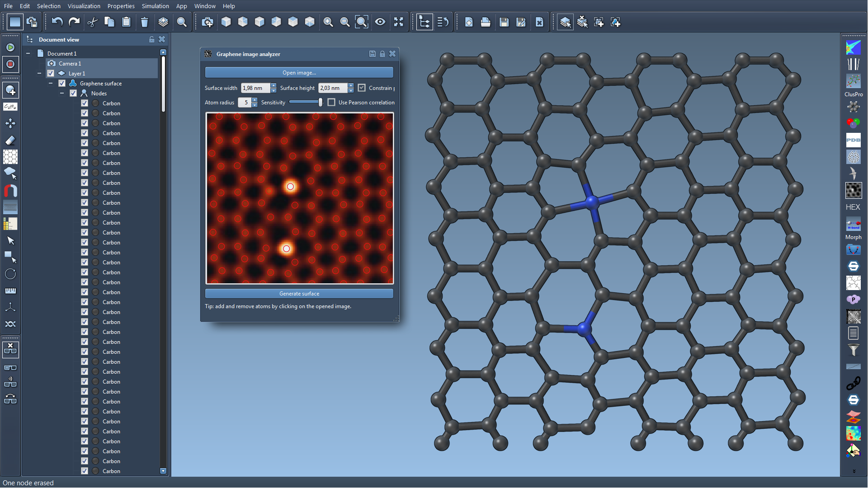
Task: Enable Use Pearson correlation checkbox
Action: (x=331, y=103)
